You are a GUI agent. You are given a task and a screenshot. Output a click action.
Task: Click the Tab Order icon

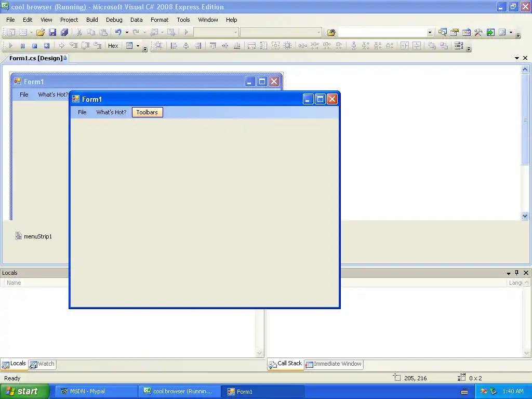[459, 46]
